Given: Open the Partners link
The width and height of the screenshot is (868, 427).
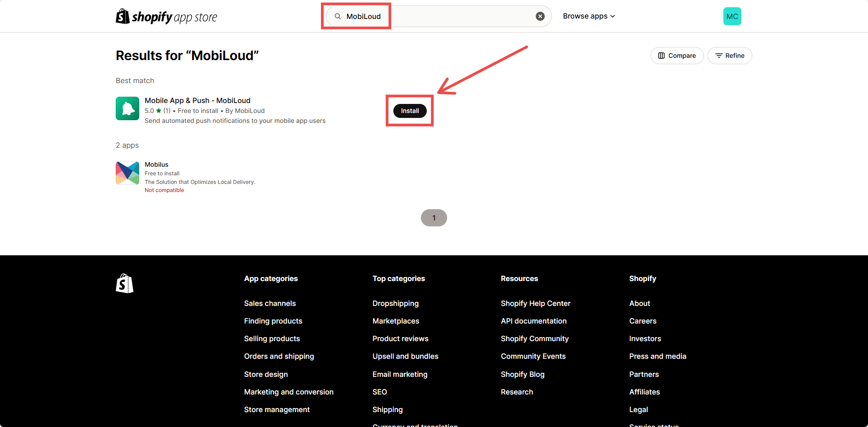Looking at the screenshot, I should 644,374.
